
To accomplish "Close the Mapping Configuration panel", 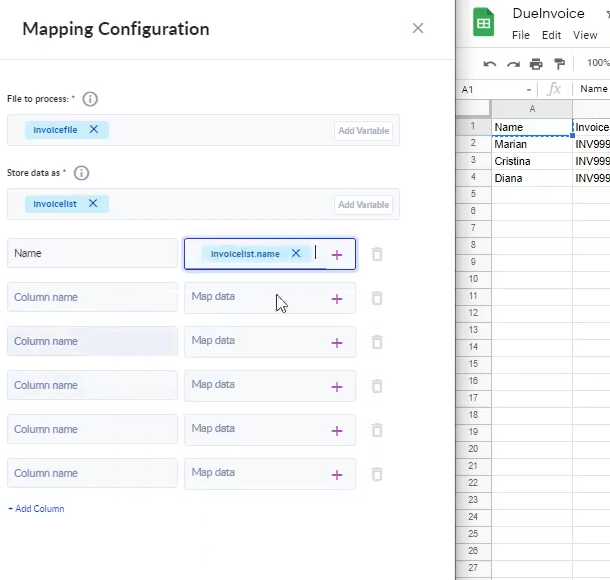I will point(418,28).
